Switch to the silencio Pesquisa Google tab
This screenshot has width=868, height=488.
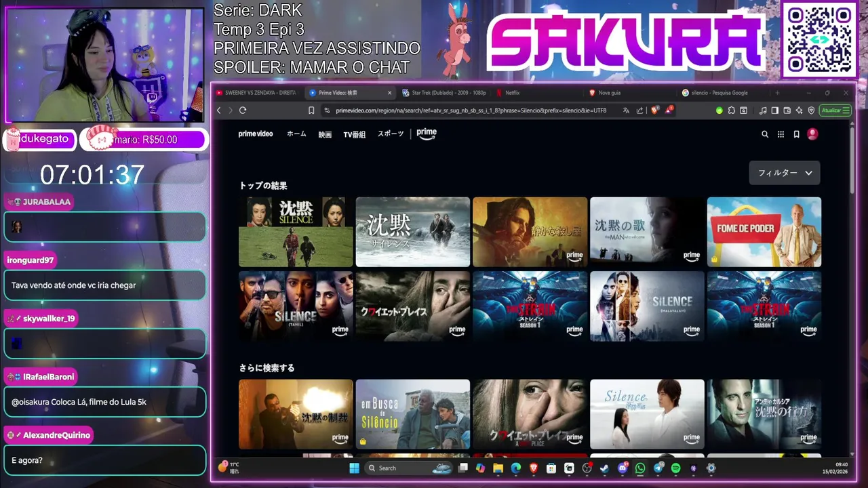(719, 93)
